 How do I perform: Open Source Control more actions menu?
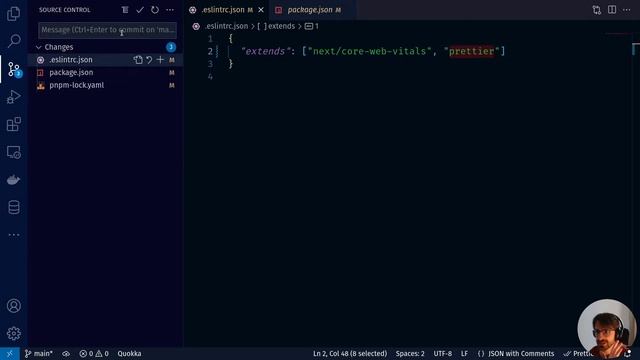(x=170, y=10)
